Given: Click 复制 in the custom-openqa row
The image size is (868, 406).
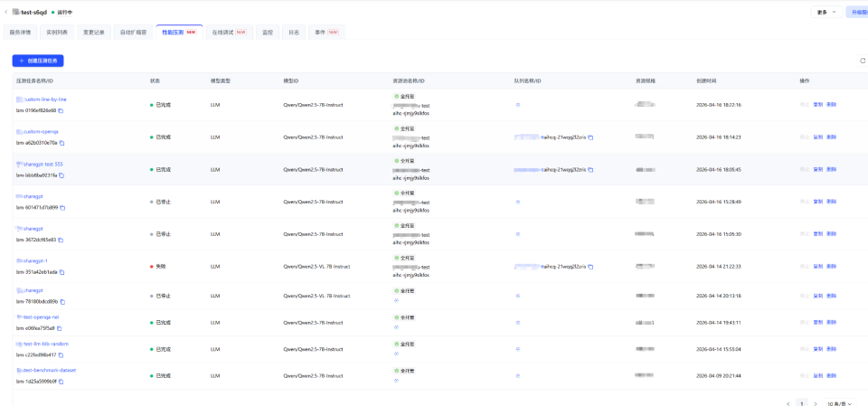Looking at the screenshot, I should [817, 137].
